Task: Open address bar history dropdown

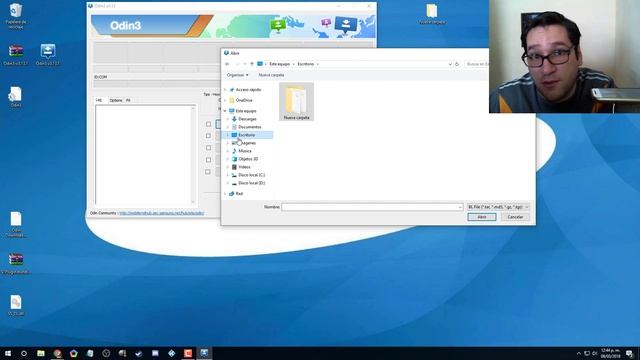Action: [450, 64]
